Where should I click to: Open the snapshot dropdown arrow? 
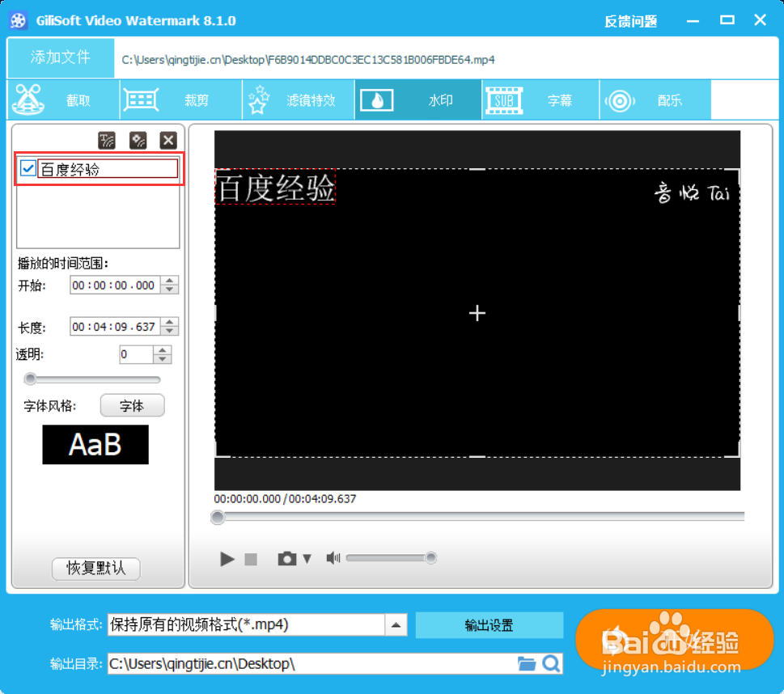pos(307,558)
